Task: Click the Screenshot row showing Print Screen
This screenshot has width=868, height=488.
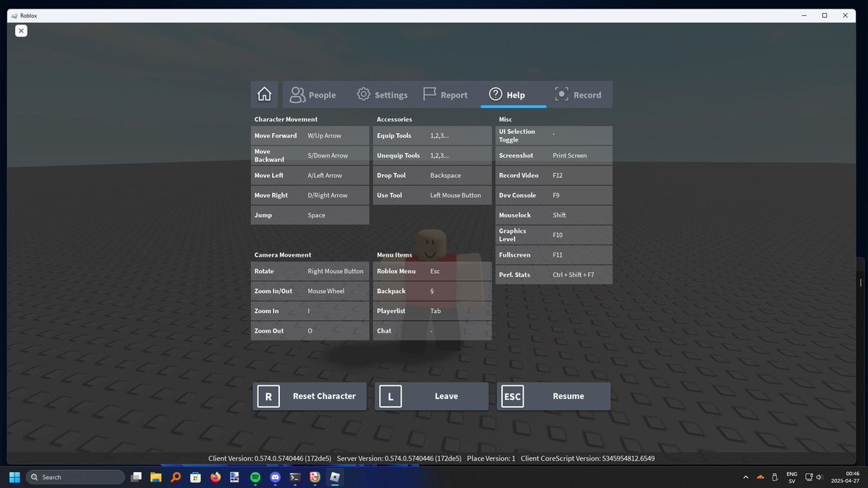Action: [x=554, y=155]
